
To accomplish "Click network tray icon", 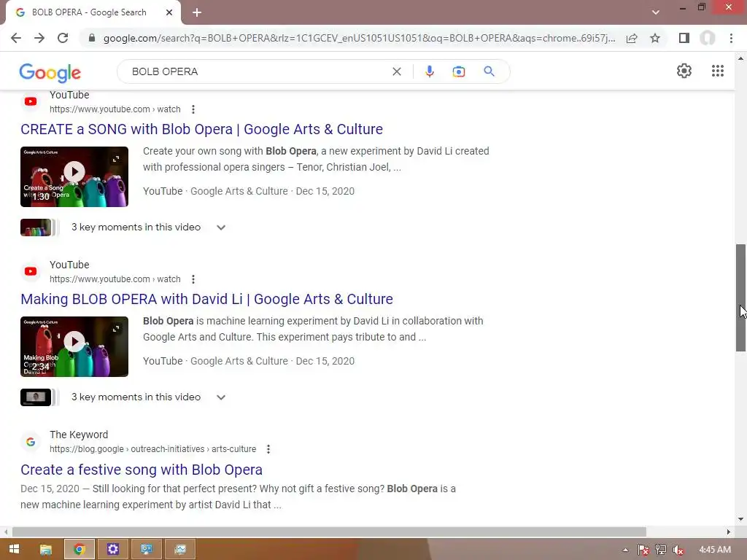I will coord(661,550).
